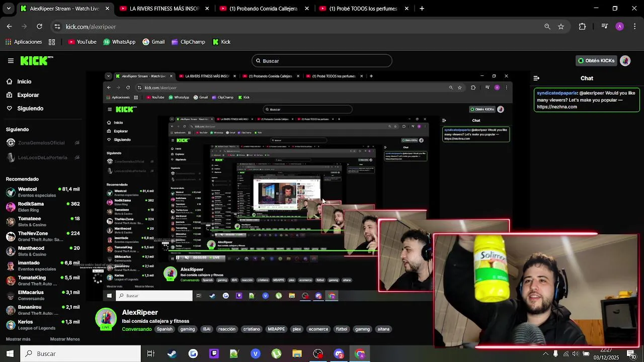Open the Chrome three-dot menu
644x362 pixels.
coord(635,27)
